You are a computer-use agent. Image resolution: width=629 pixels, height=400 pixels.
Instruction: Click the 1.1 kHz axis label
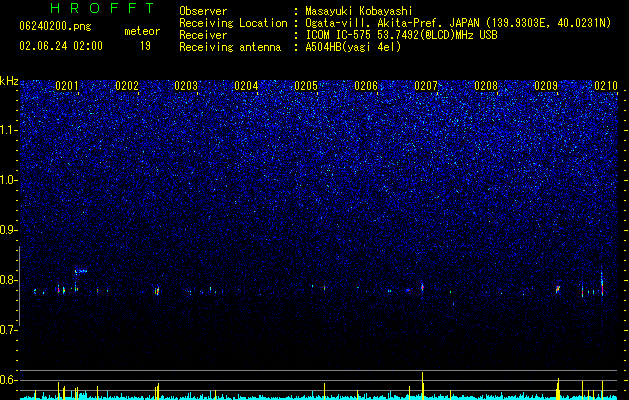pos(9,130)
